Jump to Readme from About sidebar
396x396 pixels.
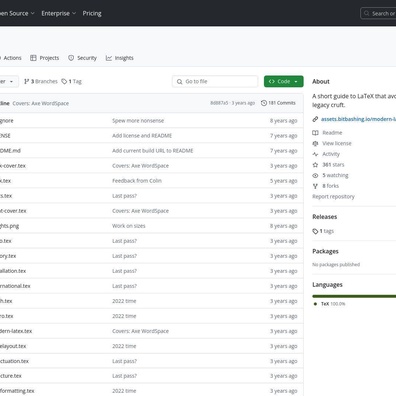[x=332, y=133]
